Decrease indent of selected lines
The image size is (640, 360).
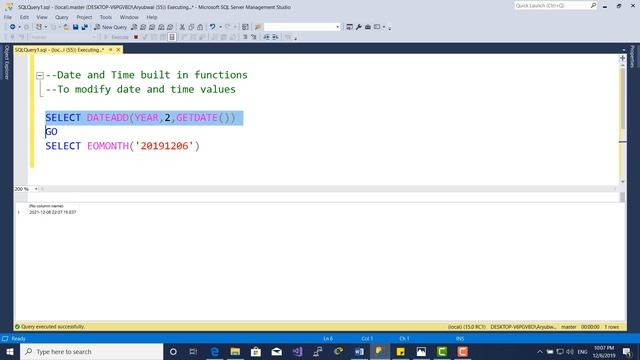click(266, 37)
